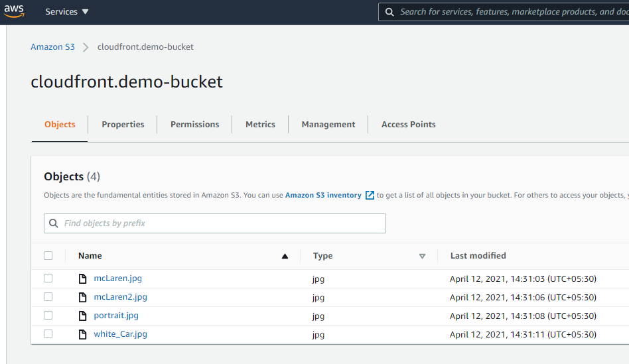Click the search magnifier in top bar
629x364 pixels.
(389, 12)
